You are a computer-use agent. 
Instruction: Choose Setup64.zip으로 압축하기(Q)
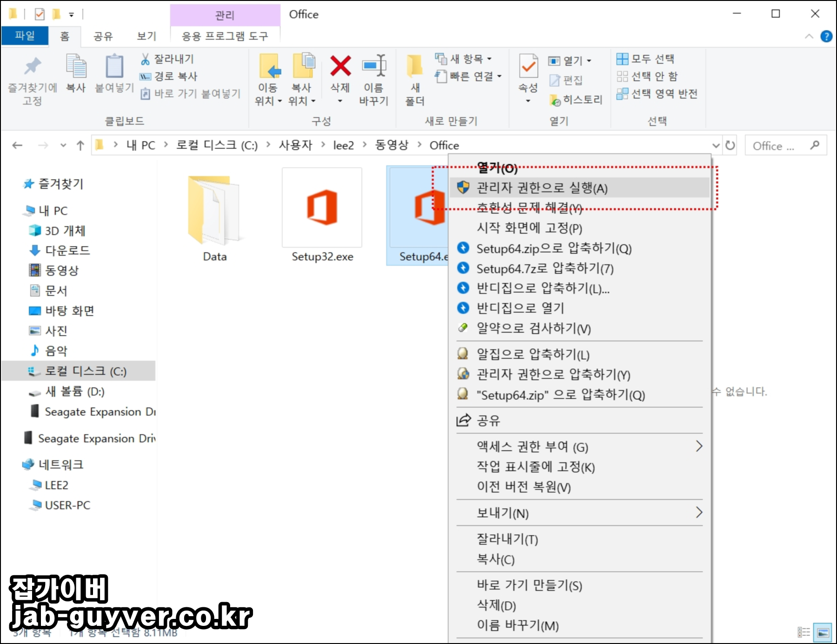[579, 248]
